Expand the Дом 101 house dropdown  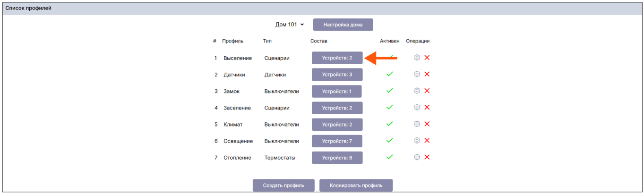(x=290, y=25)
